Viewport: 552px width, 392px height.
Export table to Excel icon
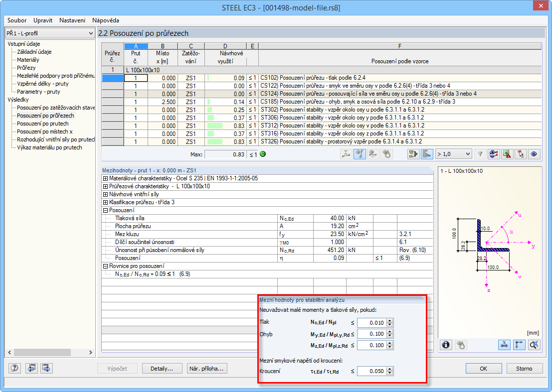point(507,154)
